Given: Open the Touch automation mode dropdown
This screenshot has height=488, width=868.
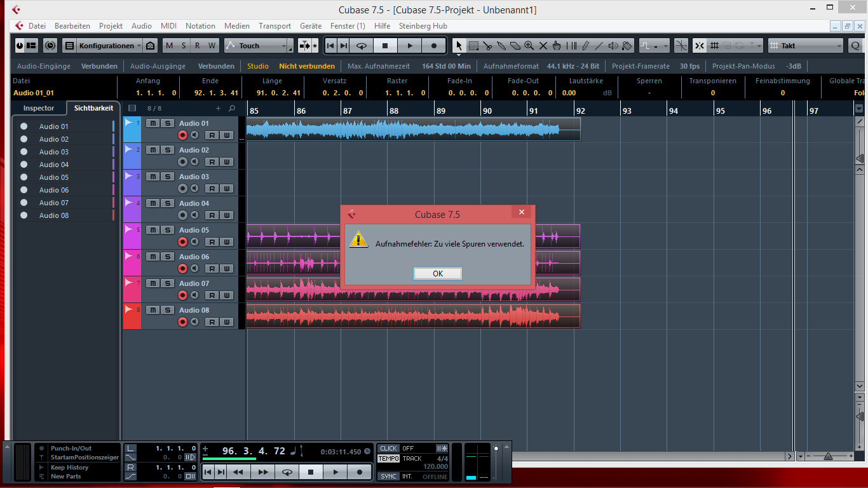Looking at the screenshot, I should point(255,46).
